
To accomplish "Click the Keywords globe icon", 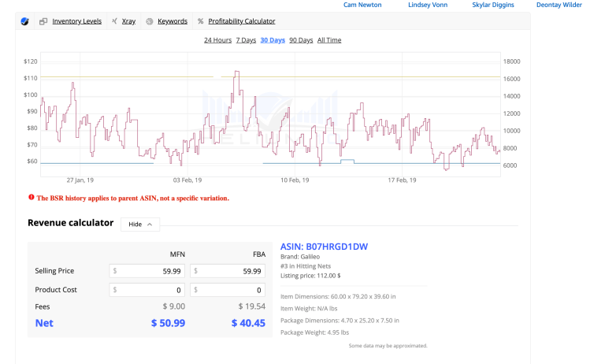I will [x=150, y=21].
